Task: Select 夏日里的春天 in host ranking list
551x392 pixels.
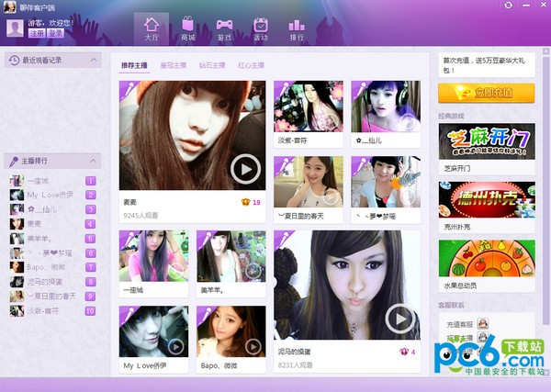Action: click(x=52, y=297)
